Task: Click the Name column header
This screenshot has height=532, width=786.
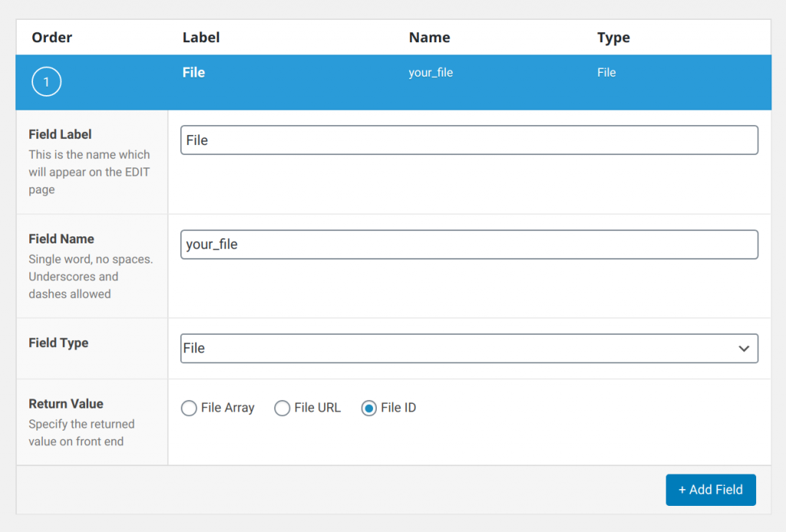Action: click(x=429, y=37)
